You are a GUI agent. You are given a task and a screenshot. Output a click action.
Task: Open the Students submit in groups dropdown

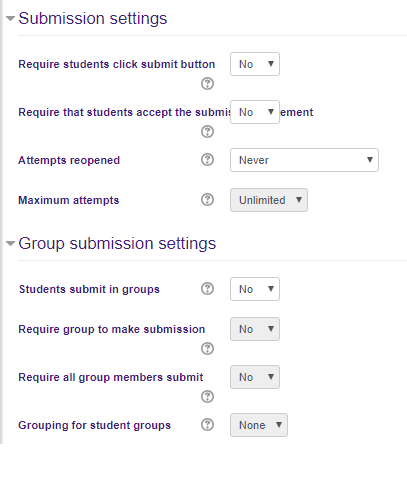[x=255, y=289]
